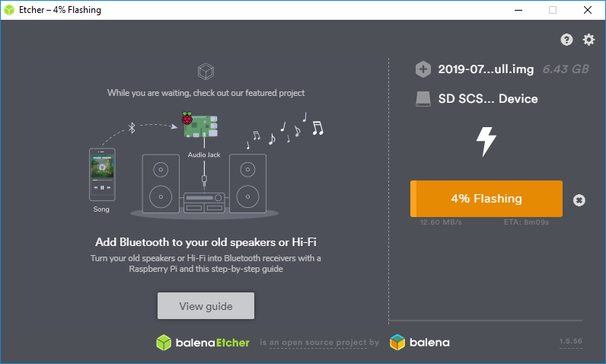The height and width of the screenshot is (364, 606).
Task: Open the balena company logo link
Action: coord(419,343)
